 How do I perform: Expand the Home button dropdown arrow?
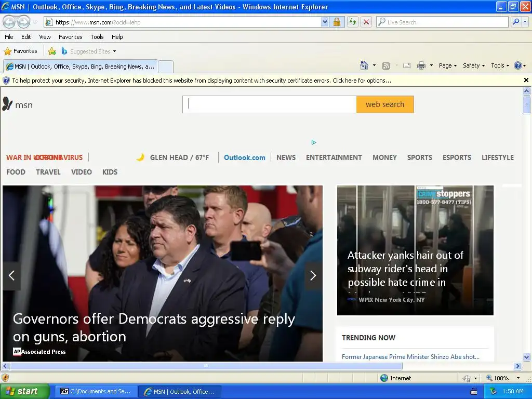374,65
